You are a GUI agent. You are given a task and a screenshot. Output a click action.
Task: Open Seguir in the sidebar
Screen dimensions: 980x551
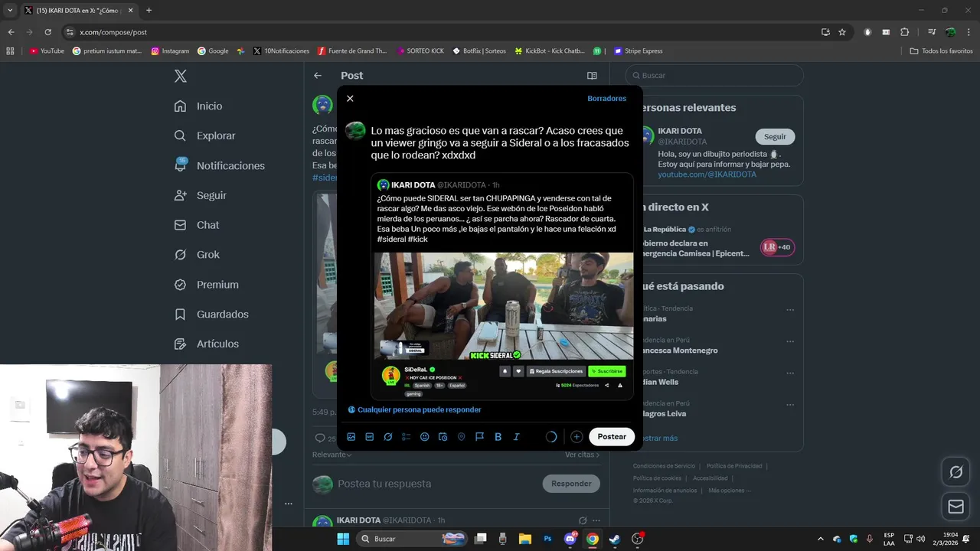[x=200, y=196]
